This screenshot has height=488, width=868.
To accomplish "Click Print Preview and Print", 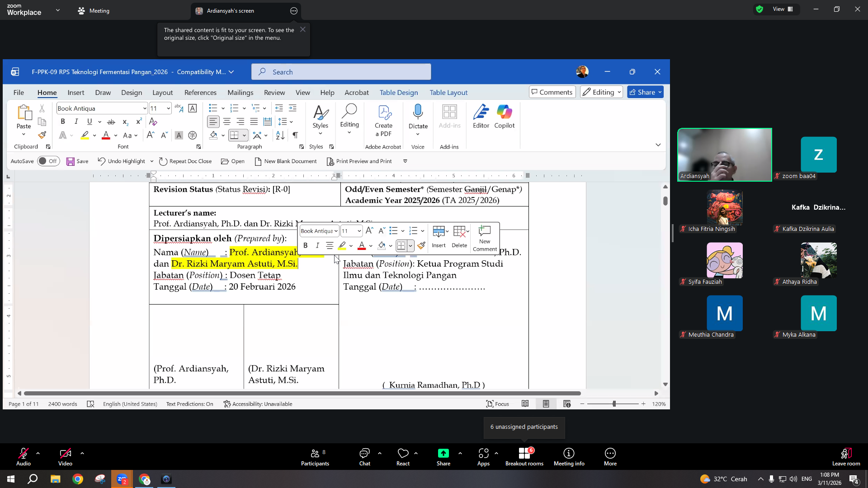I will 359,161.
